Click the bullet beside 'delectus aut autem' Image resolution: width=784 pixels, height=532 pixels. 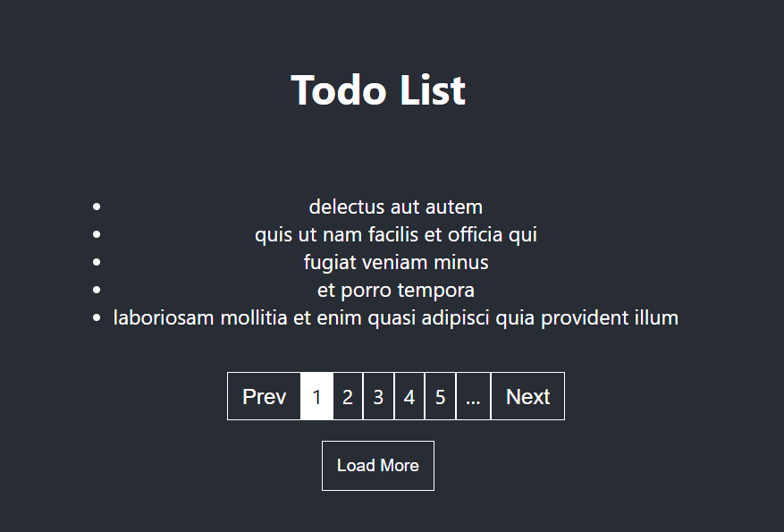[97, 207]
